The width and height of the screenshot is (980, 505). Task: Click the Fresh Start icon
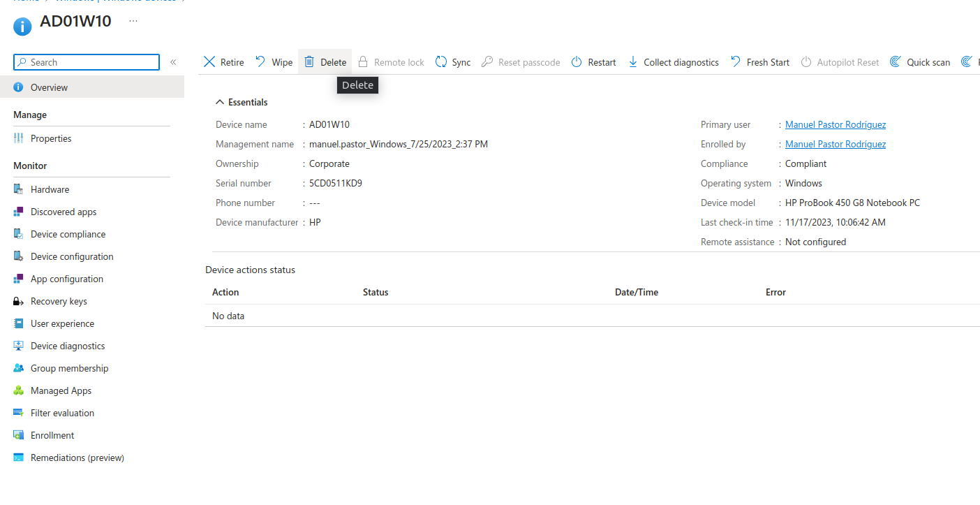[736, 62]
